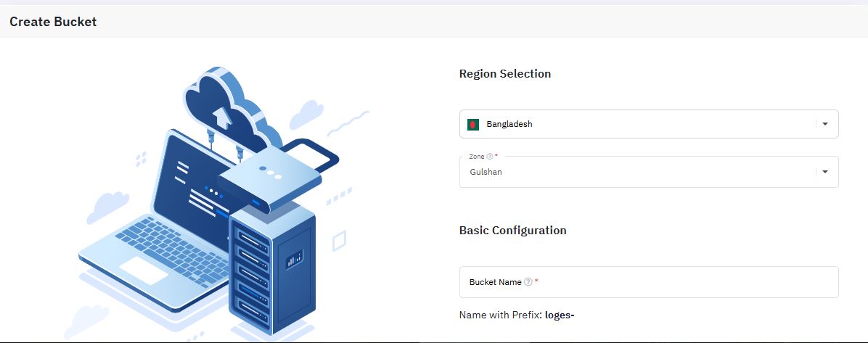The image size is (868, 343).
Task: Click the small square outline beside server
Action: (339, 241)
